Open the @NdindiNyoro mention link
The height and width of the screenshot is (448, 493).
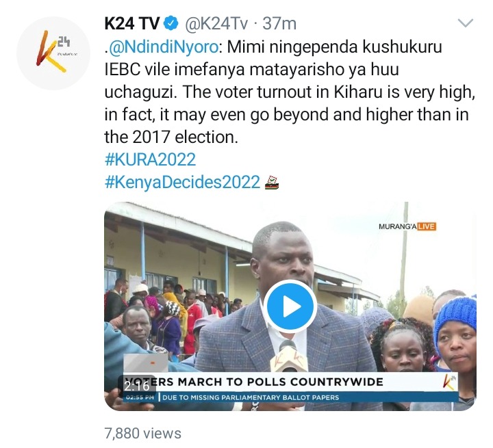click(x=163, y=47)
